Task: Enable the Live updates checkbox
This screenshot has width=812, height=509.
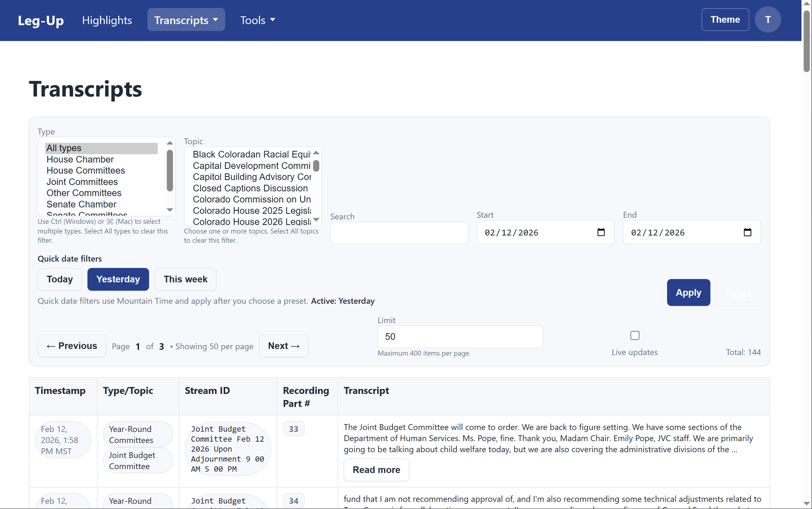Action: tap(635, 335)
